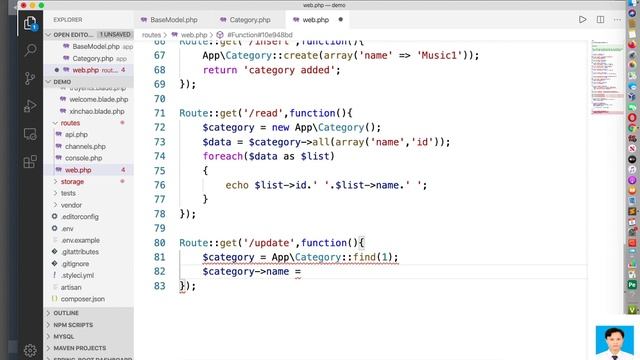Open api.php in routes folder
The image size is (640, 360).
pos(89,134)
